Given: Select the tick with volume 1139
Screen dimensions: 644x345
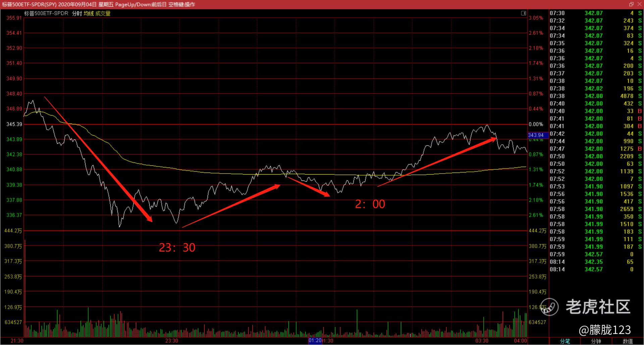Looking at the screenshot, I should pyautogui.click(x=596, y=171).
